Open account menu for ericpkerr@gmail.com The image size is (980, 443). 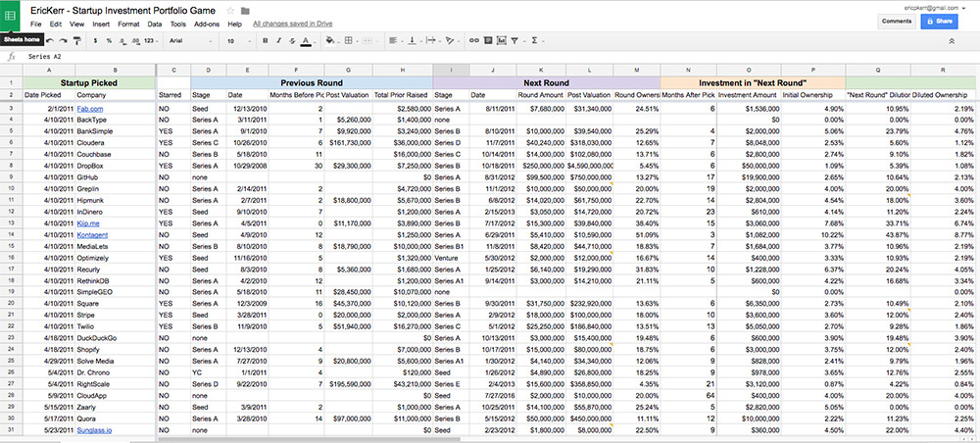[934, 8]
